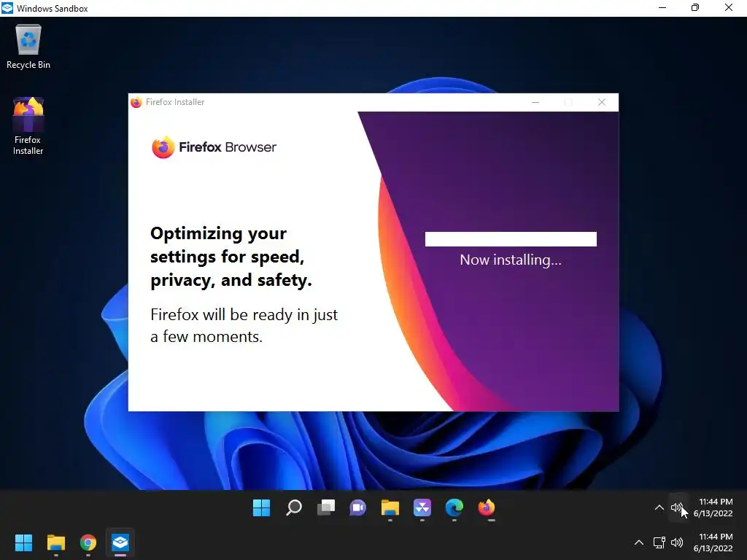The height and width of the screenshot is (560, 747).
Task: Open Search on the sandbox taskbar
Action: pyautogui.click(x=294, y=507)
